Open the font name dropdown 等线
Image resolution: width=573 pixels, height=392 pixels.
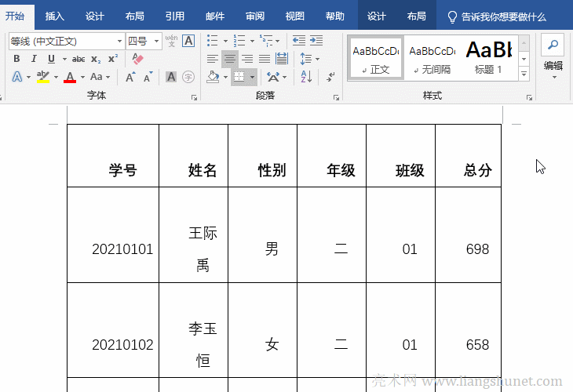pyautogui.click(x=67, y=42)
